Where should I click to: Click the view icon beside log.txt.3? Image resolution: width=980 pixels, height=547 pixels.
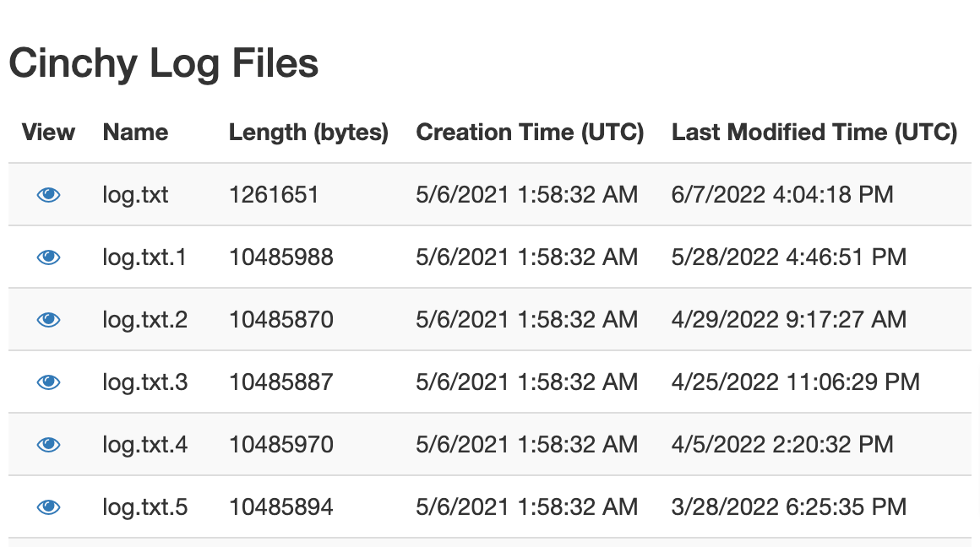(49, 382)
